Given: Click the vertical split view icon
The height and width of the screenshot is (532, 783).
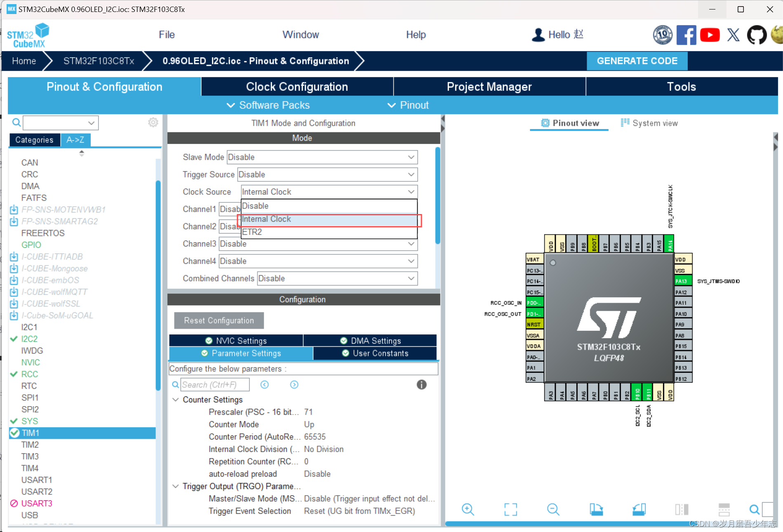Looking at the screenshot, I should pyautogui.click(x=682, y=509).
